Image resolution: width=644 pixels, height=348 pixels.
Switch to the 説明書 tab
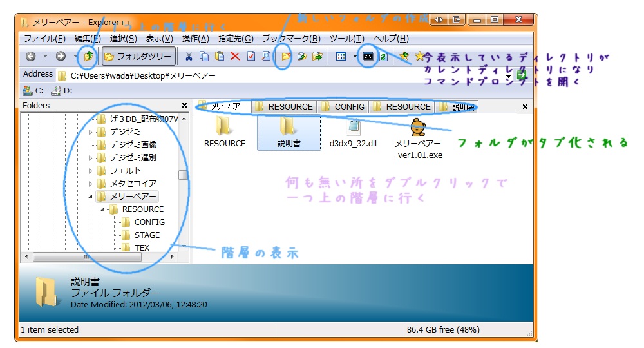pyautogui.click(x=457, y=107)
